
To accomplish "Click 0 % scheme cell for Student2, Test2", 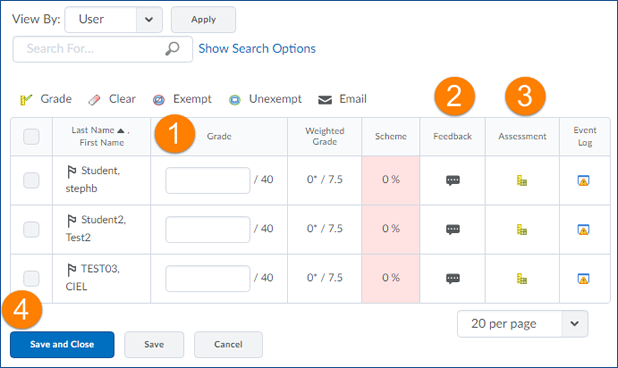I will tap(391, 229).
